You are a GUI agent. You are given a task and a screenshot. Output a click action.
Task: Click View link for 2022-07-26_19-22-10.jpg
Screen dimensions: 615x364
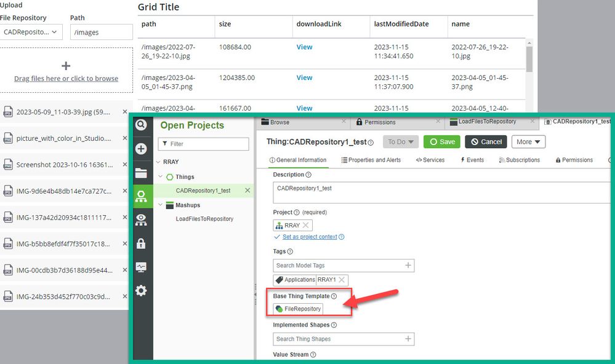[x=304, y=47]
